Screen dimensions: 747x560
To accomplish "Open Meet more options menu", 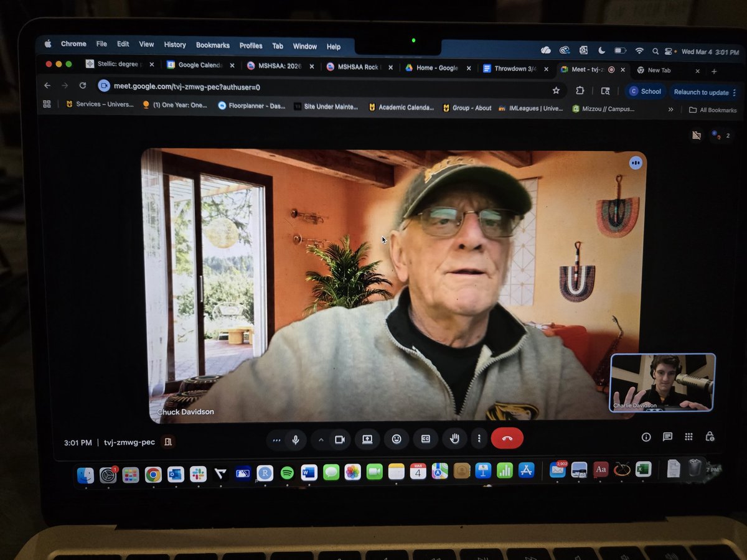I will (x=479, y=439).
